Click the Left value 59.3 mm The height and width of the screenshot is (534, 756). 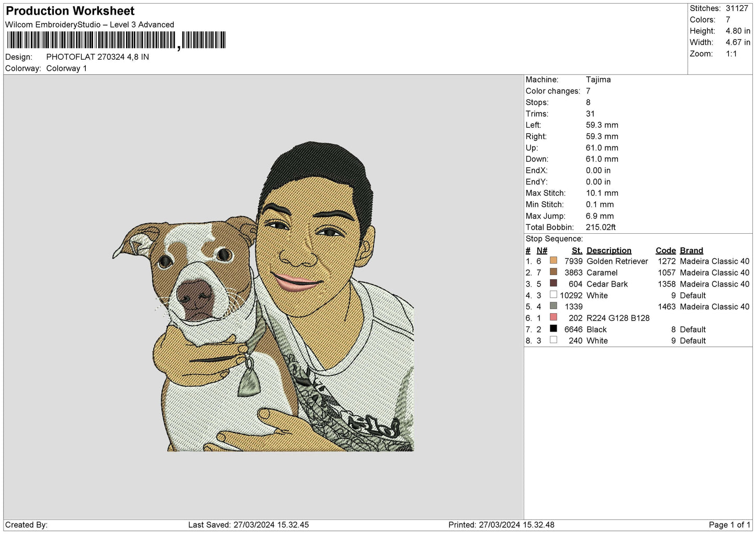coord(602,125)
